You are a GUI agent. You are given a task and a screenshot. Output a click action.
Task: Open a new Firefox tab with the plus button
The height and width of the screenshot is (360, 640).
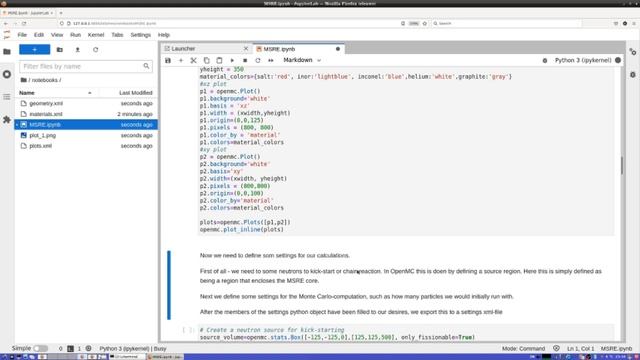coord(61,13)
